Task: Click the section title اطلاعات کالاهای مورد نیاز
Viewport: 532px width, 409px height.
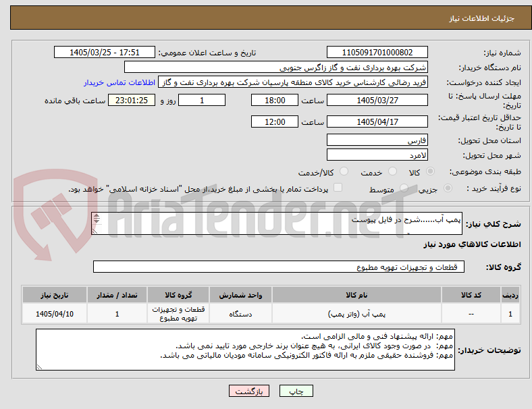Action: click(x=472, y=244)
